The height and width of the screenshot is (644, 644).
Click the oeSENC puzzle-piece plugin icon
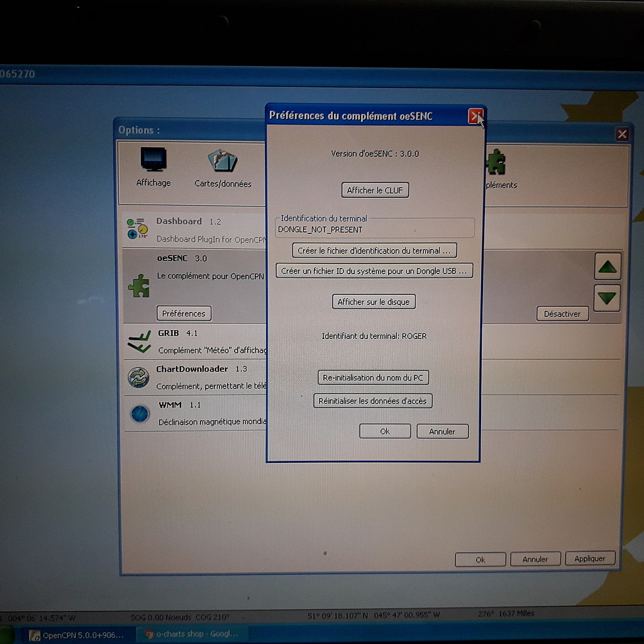pos(139,286)
